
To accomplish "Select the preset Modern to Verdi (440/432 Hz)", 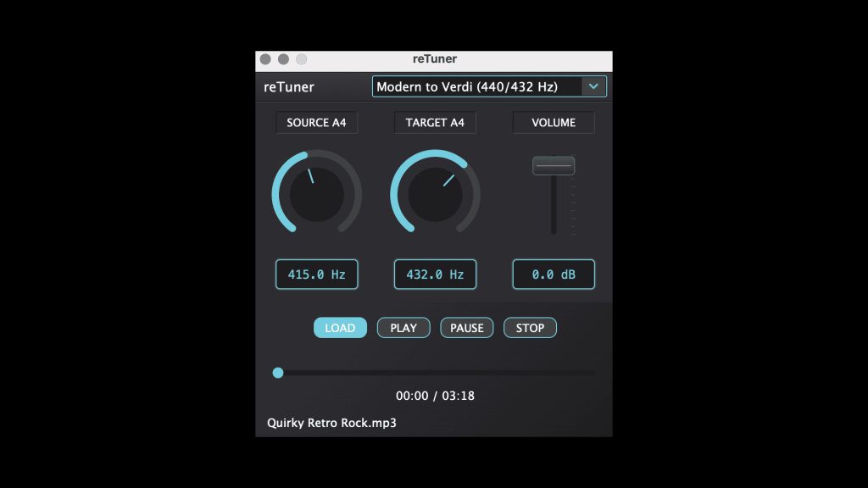I will click(x=475, y=86).
